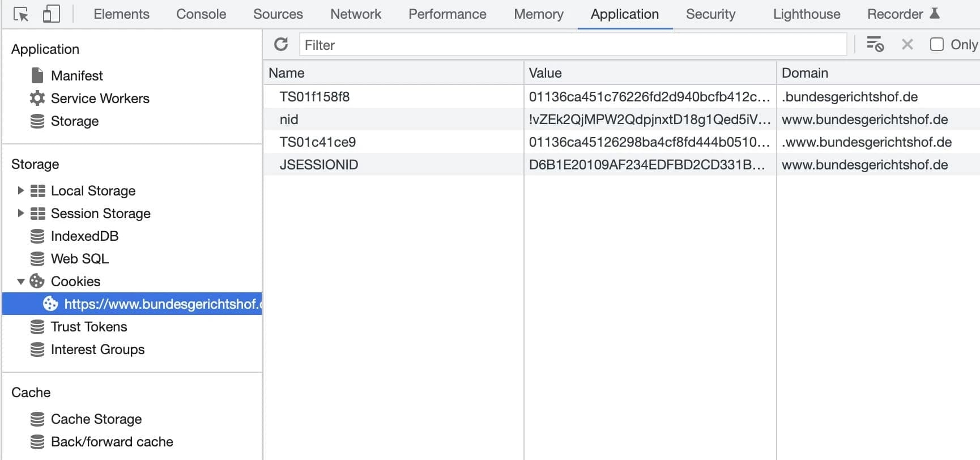Collapse the Cookies tree node
980x460 pixels.
tap(20, 281)
